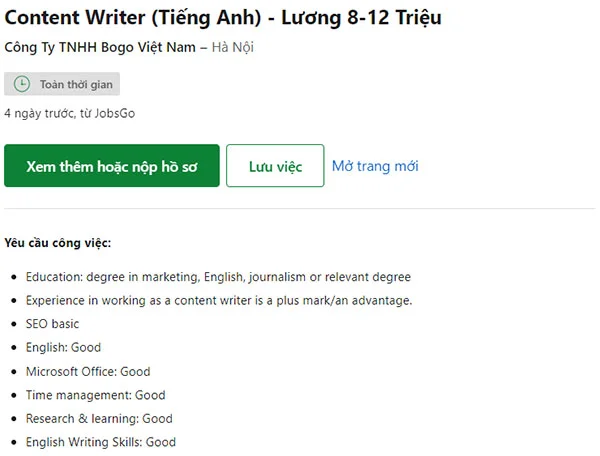
Task: Save the job with Lưu việc button
Action: pyautogui.click(x=275, y=166)
